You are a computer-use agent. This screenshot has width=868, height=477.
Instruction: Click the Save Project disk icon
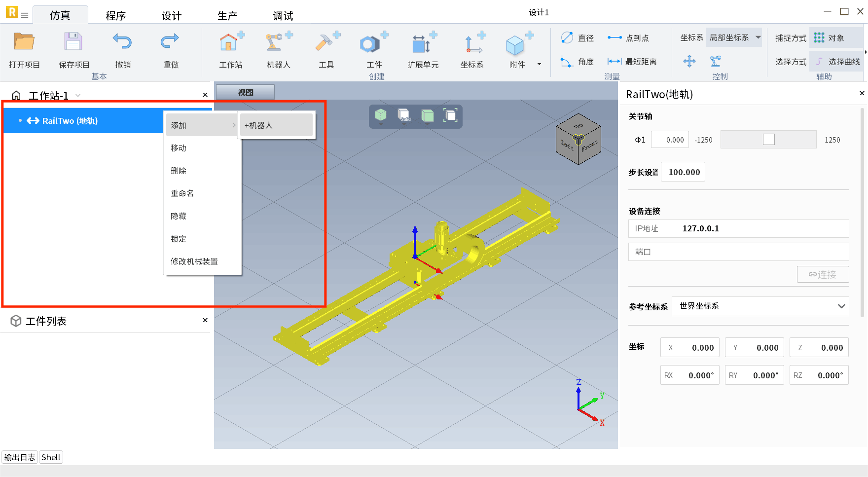pyautogui.click(x=73, y=42)
